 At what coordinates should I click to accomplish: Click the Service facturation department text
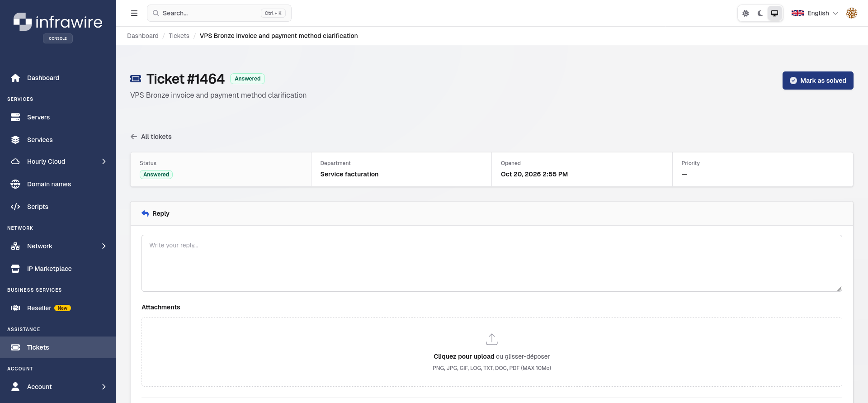tap(349, 174)
